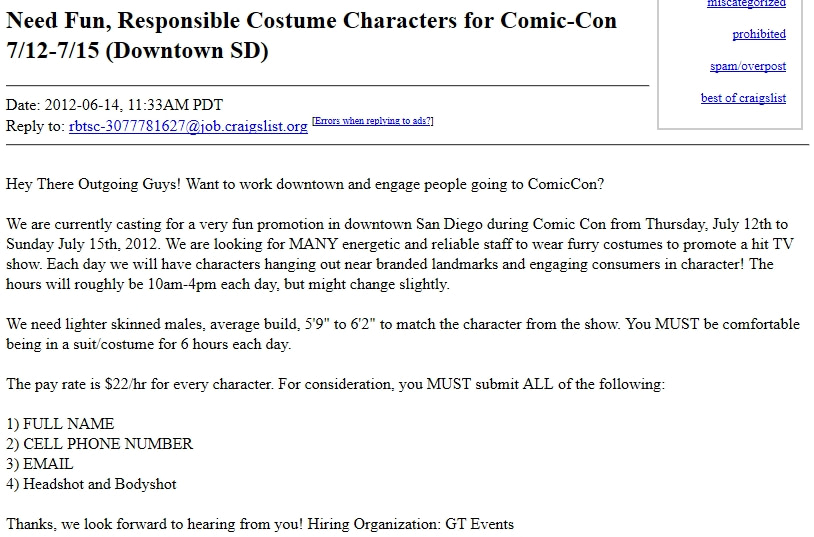Viewport: 814px width, 537px height.
Task: Click the '2) CELL PHONE NUMBER' list item
Action: 100,444
